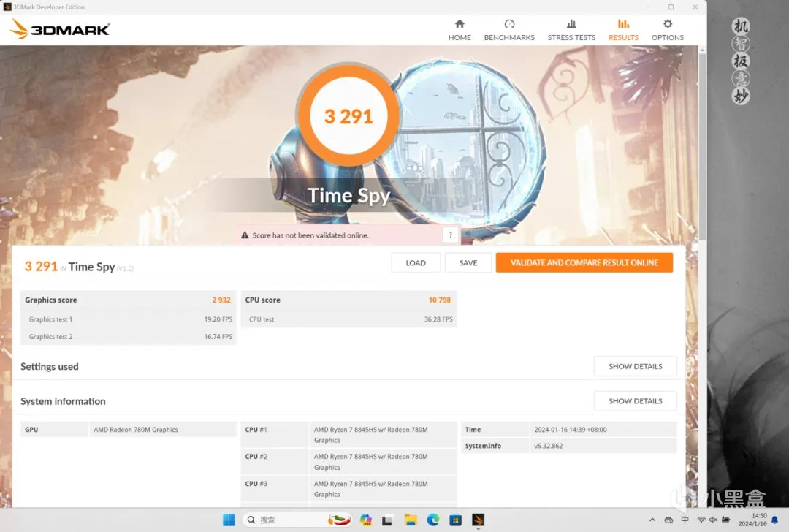Select the Results tab
The width and height of the screenshot is (789, 532).
tap(623, 30)
